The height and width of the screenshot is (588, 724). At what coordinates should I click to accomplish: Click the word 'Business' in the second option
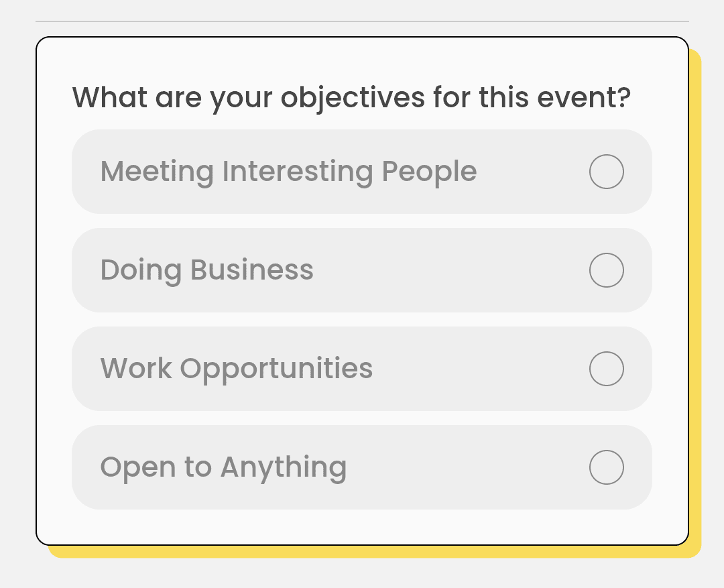[252, 270]
